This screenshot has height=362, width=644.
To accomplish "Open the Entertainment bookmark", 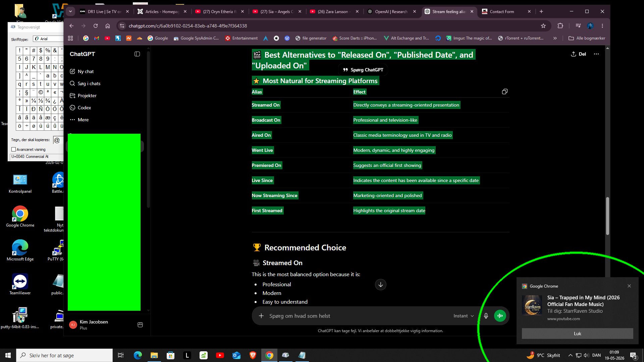I will [x=241, y=38].
